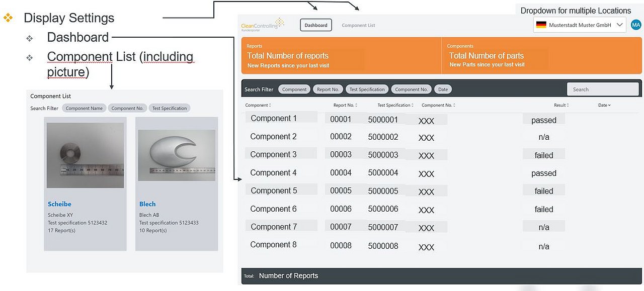This screenshot has width=644, height=291.
Task: Click the dashboard Search input field
Action: (x=603, y=89)
